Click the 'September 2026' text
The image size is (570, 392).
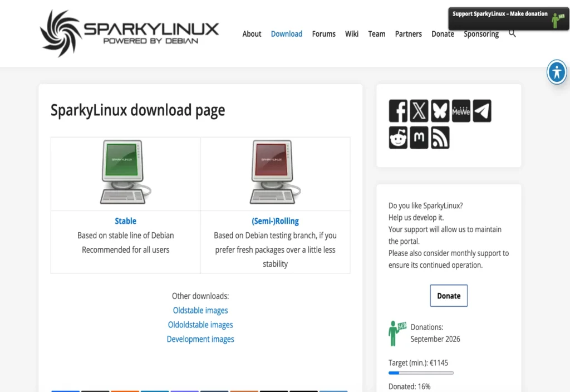pos(435,339)
